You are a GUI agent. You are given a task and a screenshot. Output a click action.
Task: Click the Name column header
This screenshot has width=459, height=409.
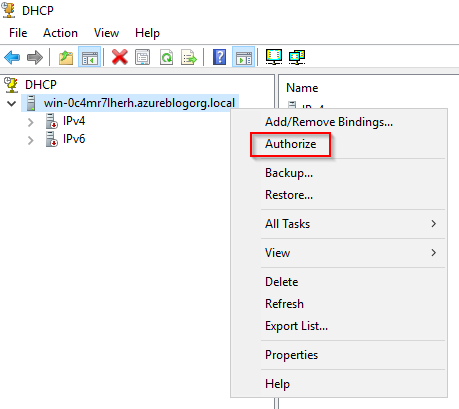(x=302, y=88)
